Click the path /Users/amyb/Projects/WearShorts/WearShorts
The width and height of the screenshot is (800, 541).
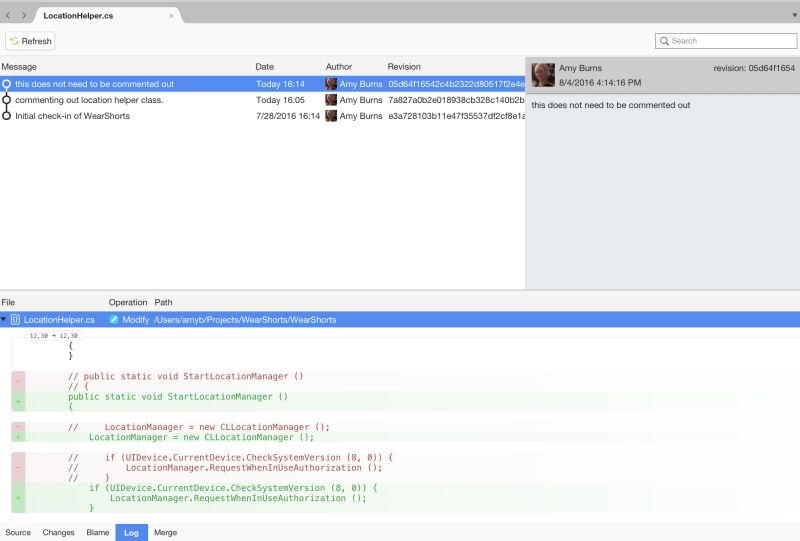[245, 320]
